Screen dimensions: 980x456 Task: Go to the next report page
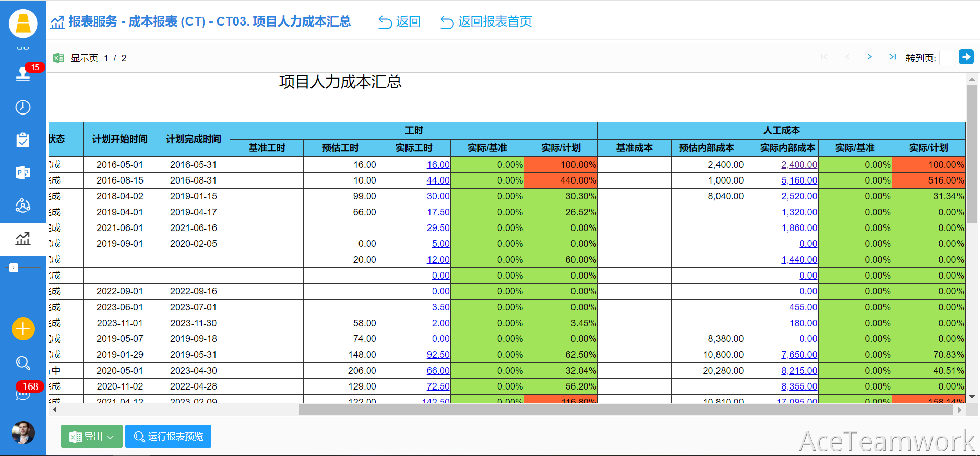(869, 57)
